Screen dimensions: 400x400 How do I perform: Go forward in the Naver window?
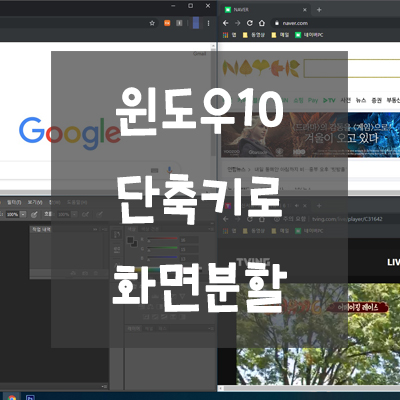click(238, 23)
